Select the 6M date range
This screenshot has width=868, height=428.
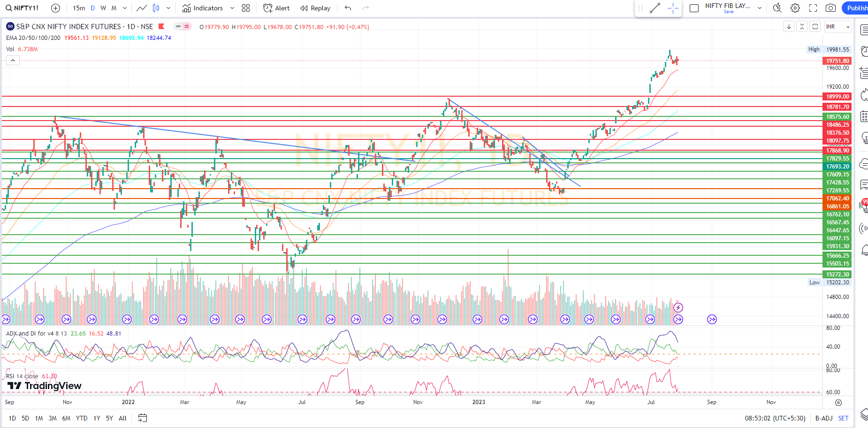(66, 418)
